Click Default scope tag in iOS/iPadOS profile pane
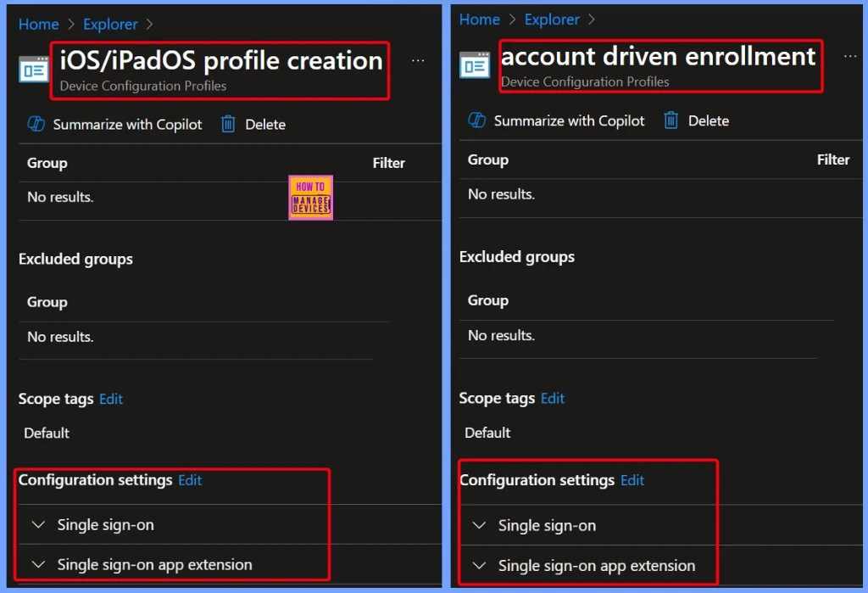Screen dimensions: 868x593 click(47, 433)
